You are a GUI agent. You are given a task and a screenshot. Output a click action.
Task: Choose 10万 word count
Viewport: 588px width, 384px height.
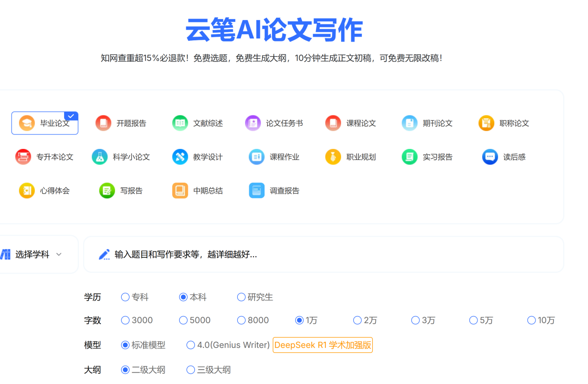click(x=541, y=320)
